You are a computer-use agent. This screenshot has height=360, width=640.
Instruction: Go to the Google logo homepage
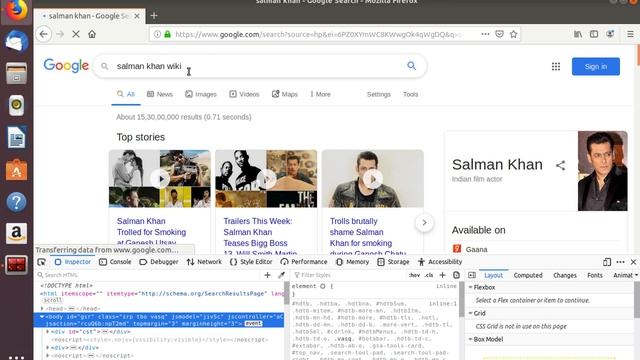pos(66,65)
